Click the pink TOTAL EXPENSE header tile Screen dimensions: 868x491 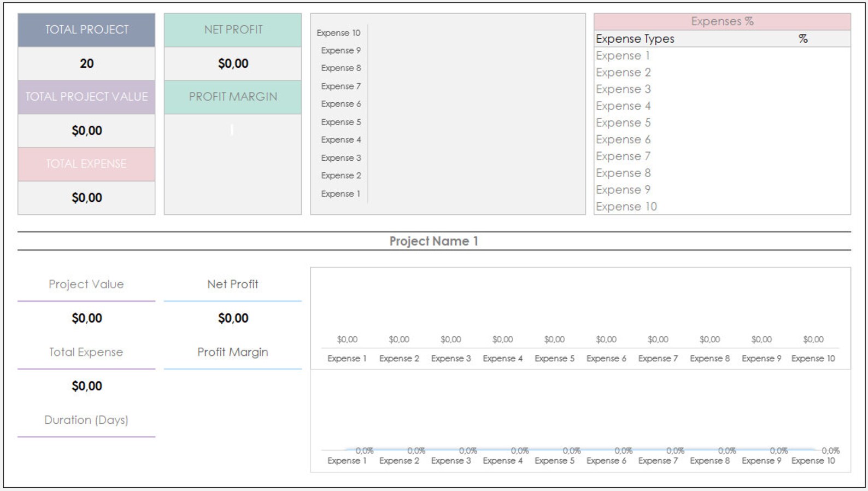[86, 164]
